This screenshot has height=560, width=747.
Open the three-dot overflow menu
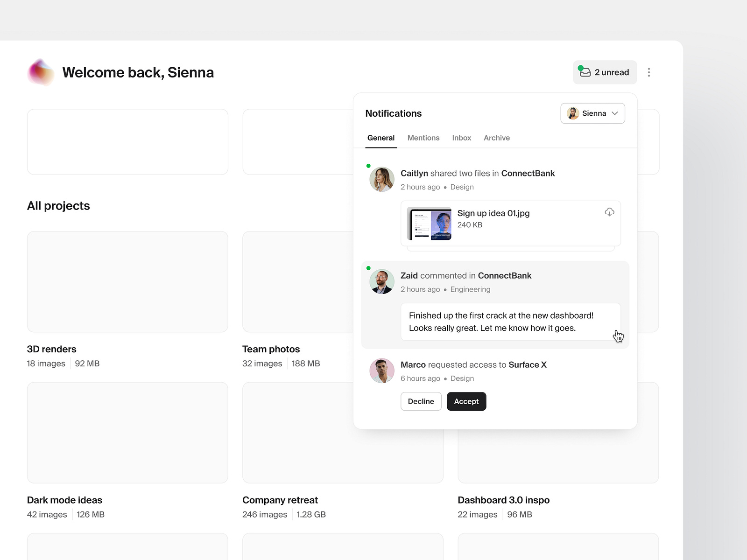pos(649,72)
